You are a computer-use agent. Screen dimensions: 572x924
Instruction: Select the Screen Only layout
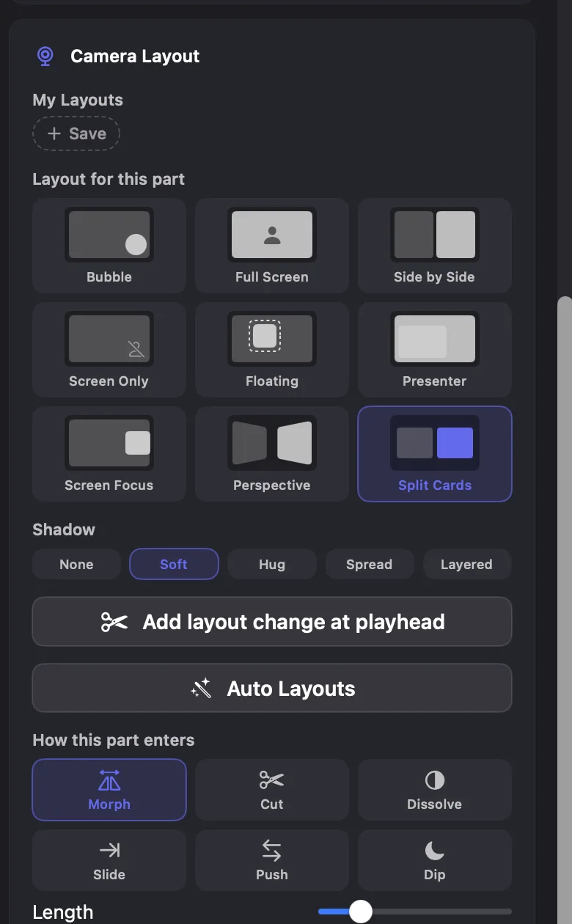pyautogui.click(x=109, y=349)
